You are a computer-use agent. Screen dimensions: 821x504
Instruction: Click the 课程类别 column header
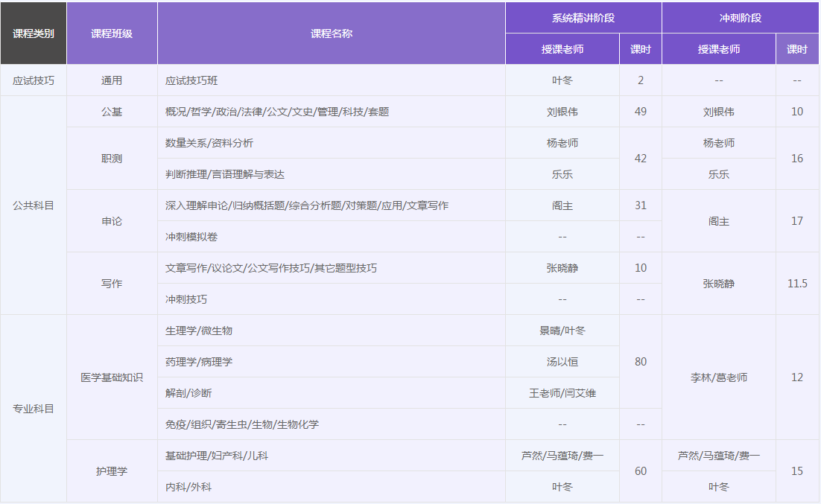click(x=34, y=34)
